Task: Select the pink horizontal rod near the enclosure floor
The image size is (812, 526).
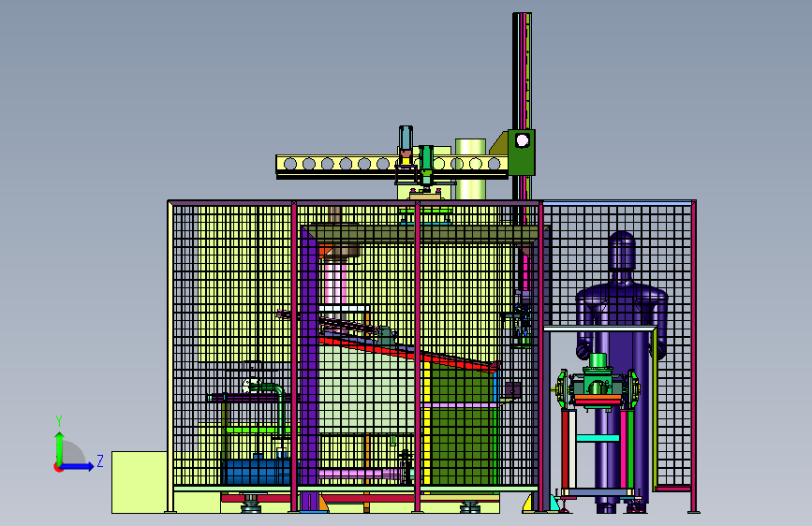Action: coord(360,474)
